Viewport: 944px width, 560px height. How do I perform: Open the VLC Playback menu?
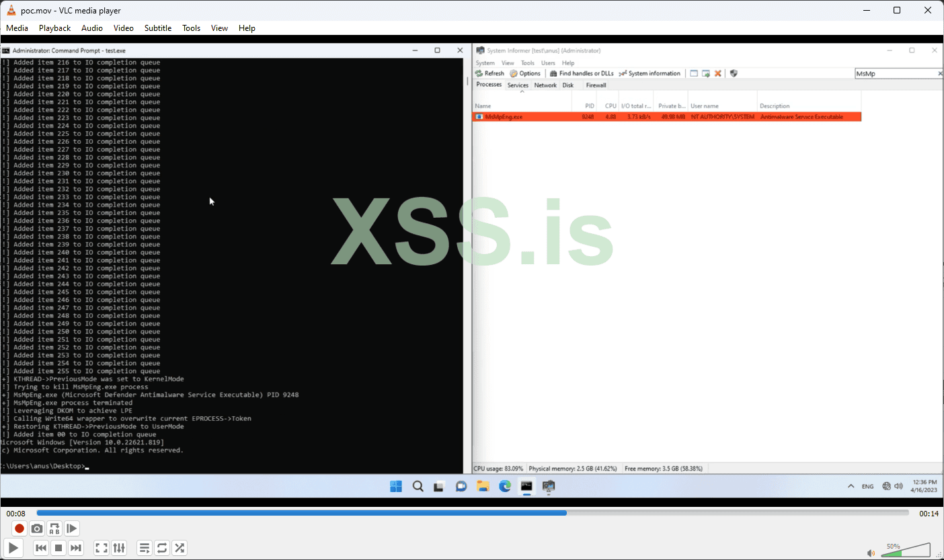click(54, 28)
